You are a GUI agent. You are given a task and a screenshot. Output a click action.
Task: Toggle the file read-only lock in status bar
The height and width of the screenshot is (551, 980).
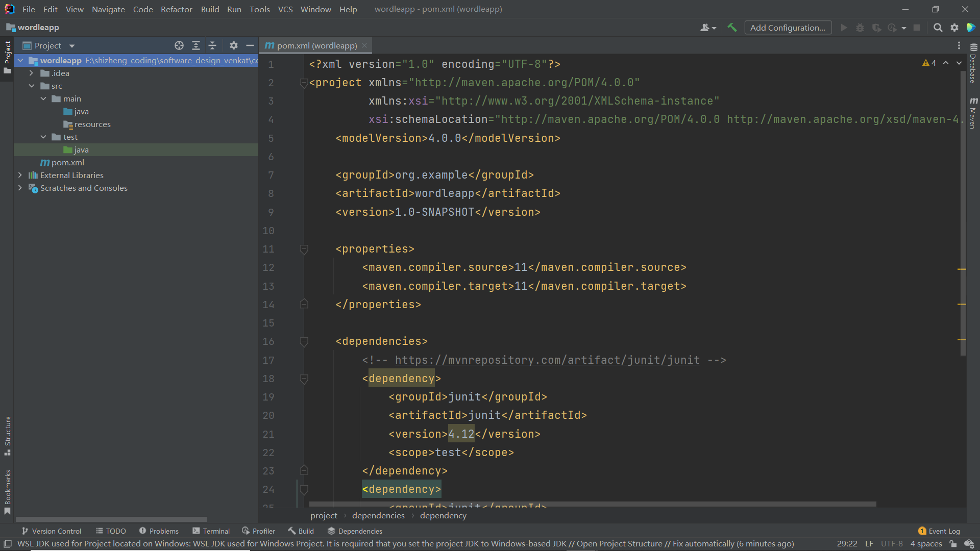pos(953,544)
